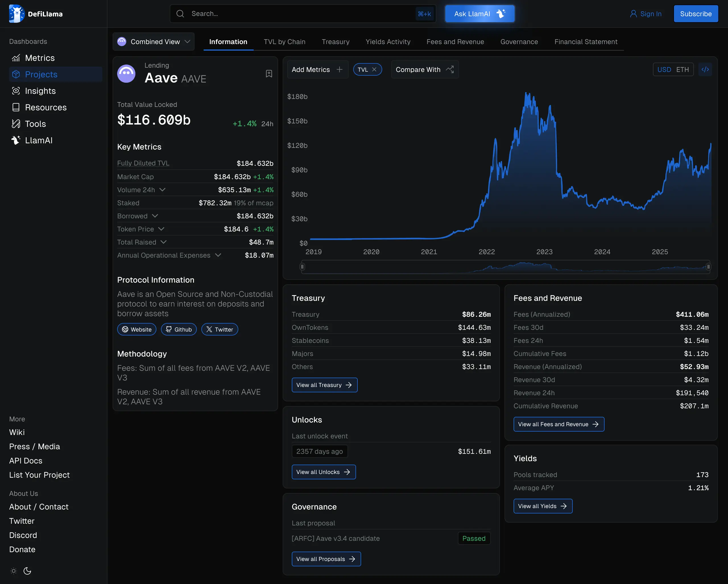Click the left handle of chart range slider
The image size is (728, 584).
pyautogui.click(x=302, y=267)
